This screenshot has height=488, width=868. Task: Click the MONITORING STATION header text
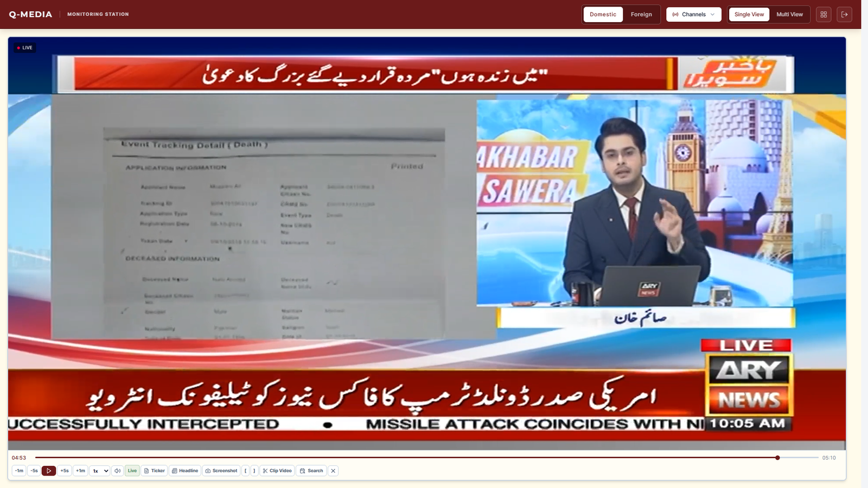click(x=98, y=14)
